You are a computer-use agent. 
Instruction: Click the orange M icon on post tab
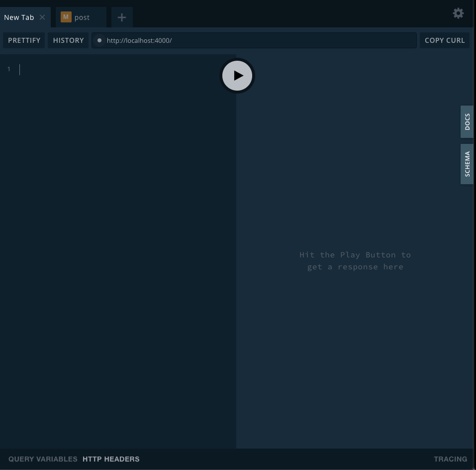[66, 17]
